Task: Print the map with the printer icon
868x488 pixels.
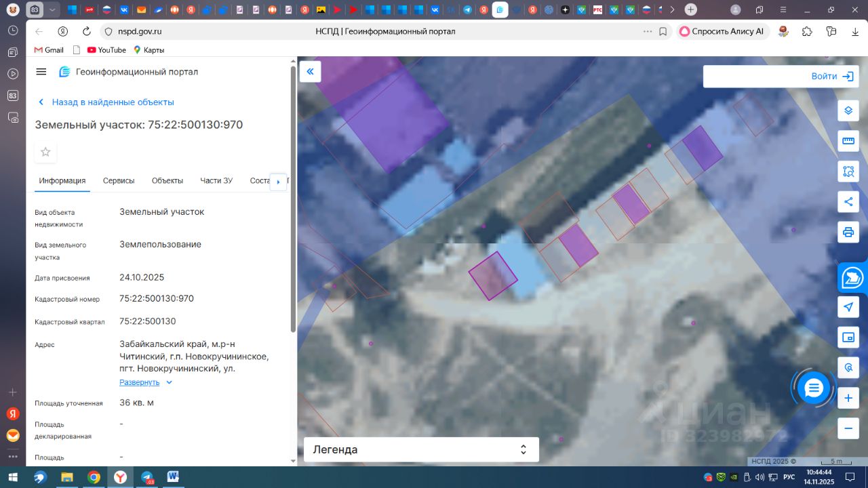Action: coord(848,232)
